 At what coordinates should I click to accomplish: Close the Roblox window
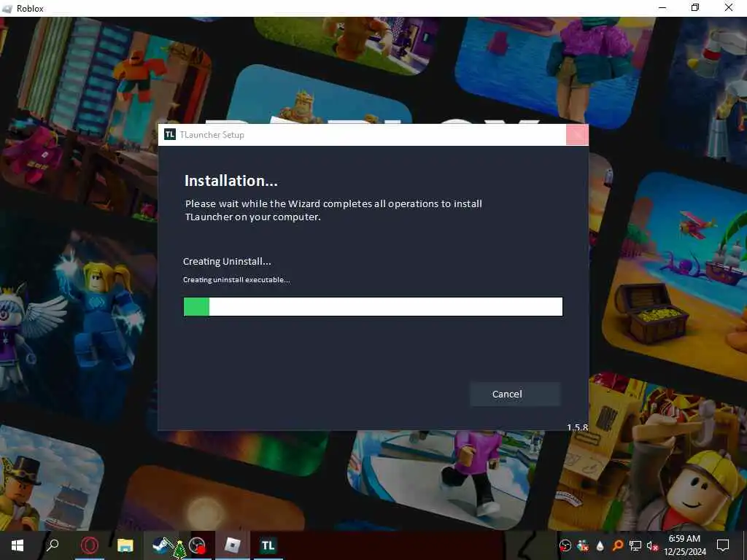(729, 7)
